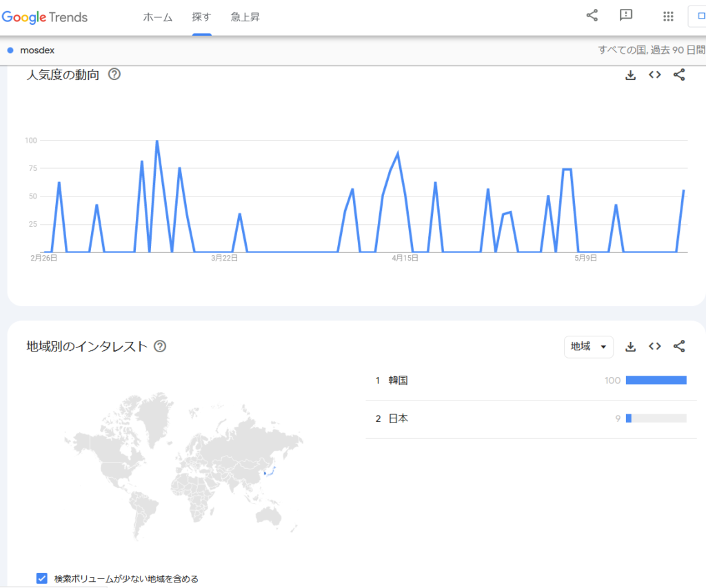Download the 人気度の動向 chart as CSV

[630, 75]
